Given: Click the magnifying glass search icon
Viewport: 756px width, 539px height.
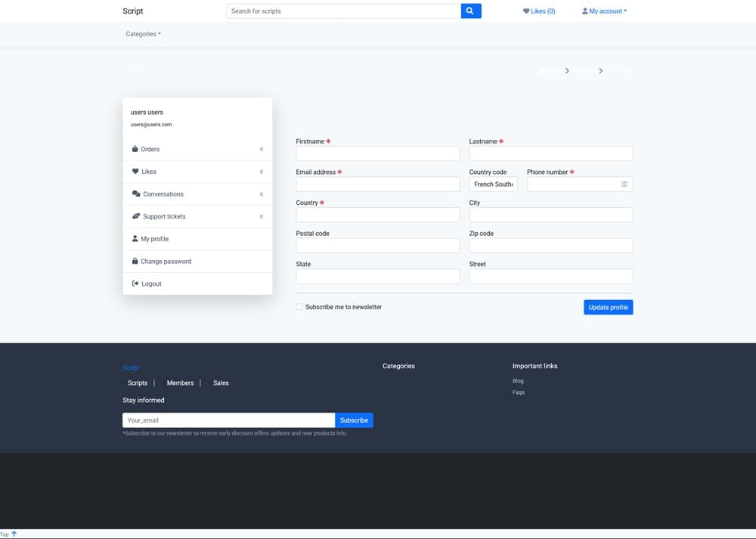Looking at the screenshot, I should click(x=470, y=11).
